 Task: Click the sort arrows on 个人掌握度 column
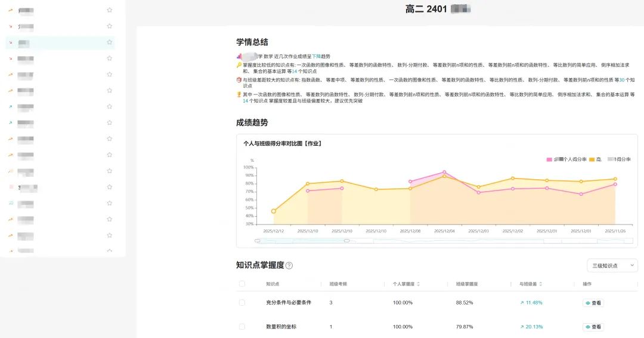(x=418, y=284)
